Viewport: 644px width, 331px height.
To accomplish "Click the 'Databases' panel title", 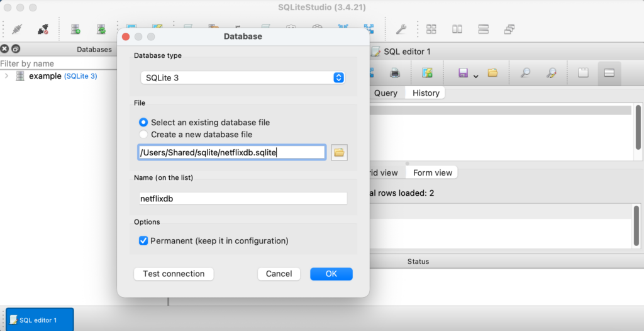I will coord(94,49).
